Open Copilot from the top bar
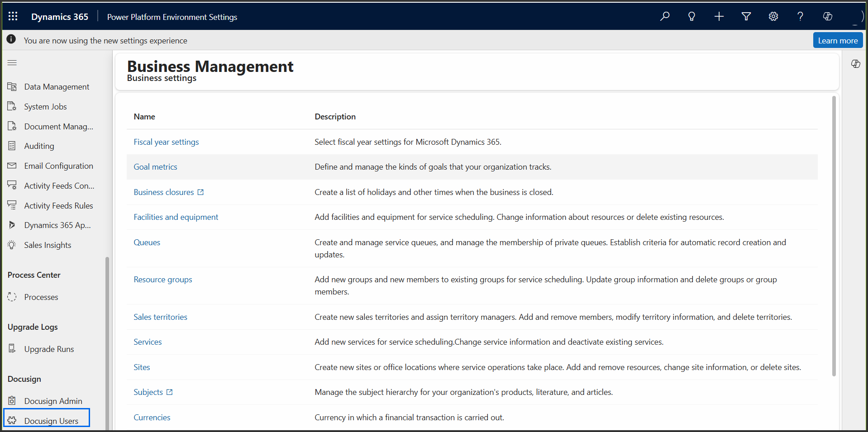Screen dimensions: 868x432 pyautogui.click(x=828, y=16)
